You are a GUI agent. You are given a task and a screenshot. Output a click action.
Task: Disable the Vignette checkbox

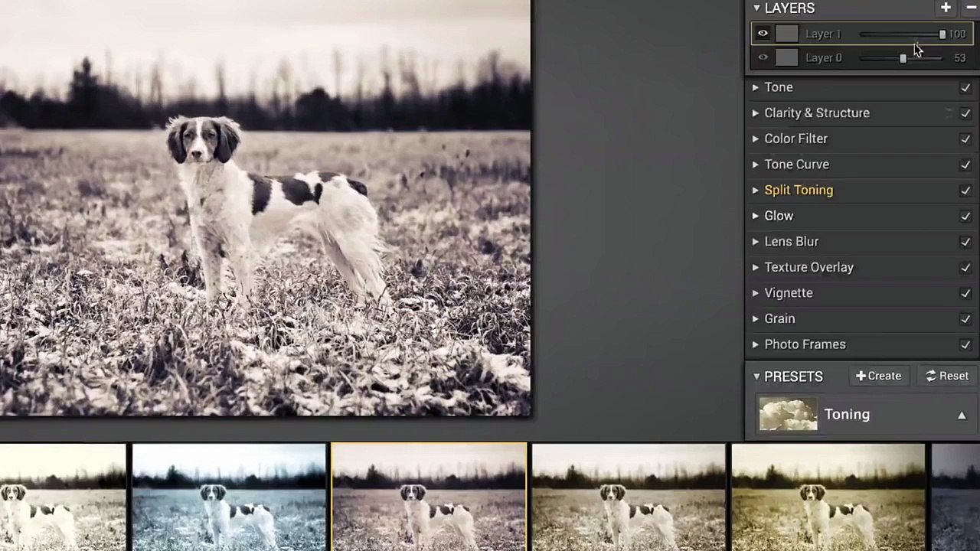[x=965, y=293]
